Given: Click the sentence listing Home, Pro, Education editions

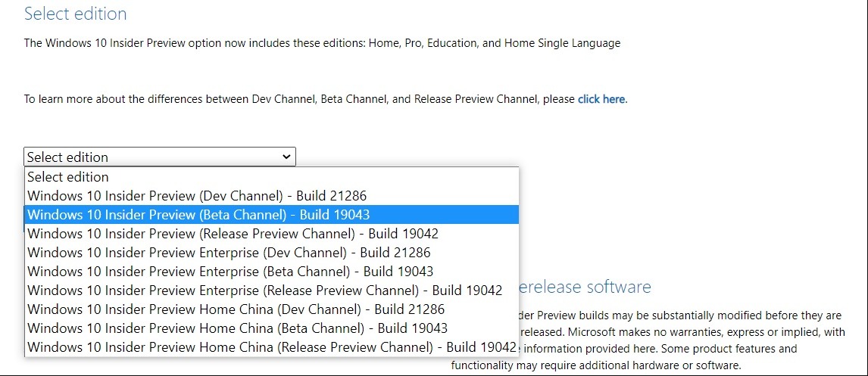Looking at the screenshot, I should point(322,43).
